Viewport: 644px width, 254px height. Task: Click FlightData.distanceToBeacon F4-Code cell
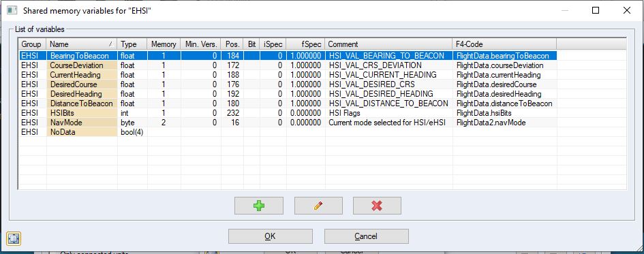point(504,104)
